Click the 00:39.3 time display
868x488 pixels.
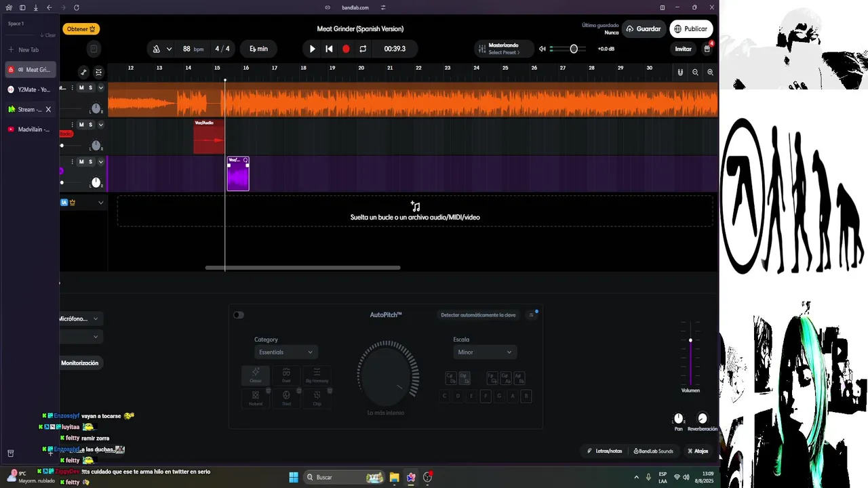(x=395, y=49)
